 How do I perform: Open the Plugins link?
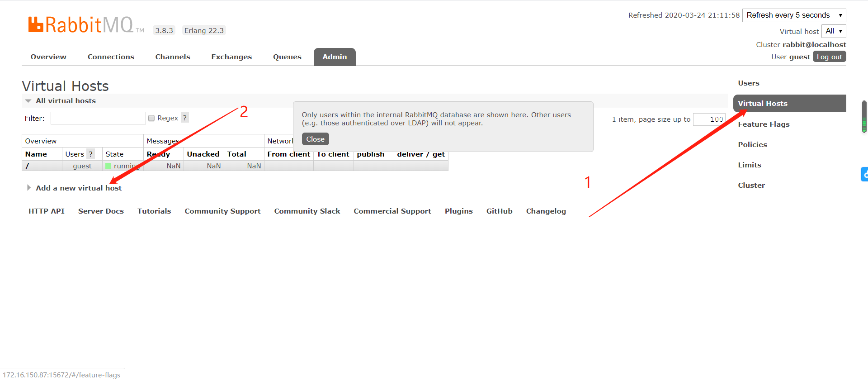[458, 211]
